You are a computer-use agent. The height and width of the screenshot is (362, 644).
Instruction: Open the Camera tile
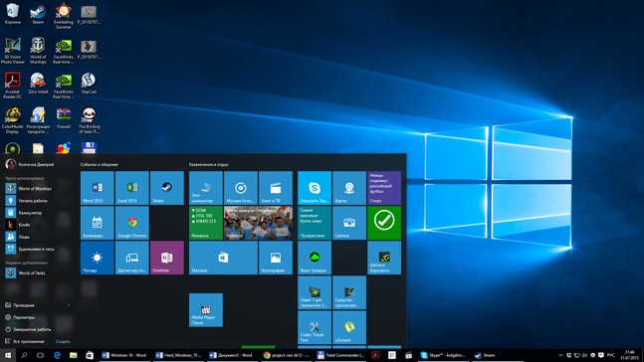coord(349,223)
